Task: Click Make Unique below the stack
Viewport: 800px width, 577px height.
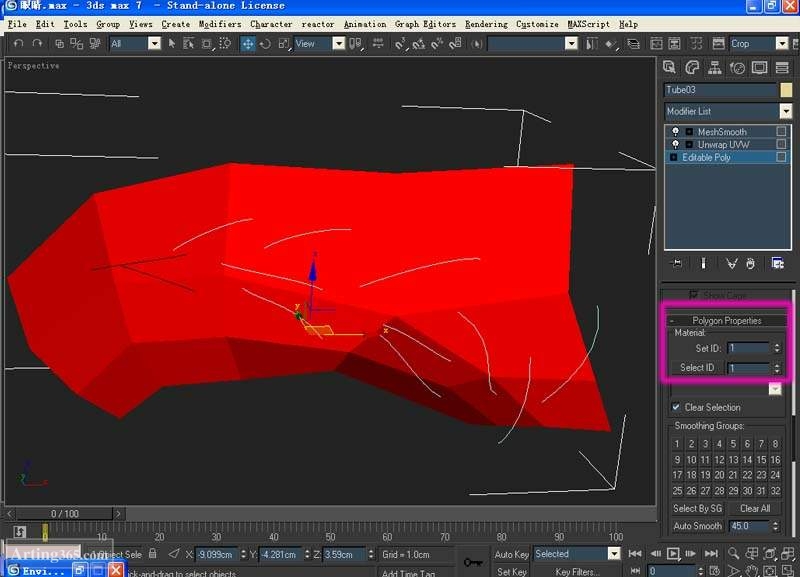Action: [x=732, y=263]
